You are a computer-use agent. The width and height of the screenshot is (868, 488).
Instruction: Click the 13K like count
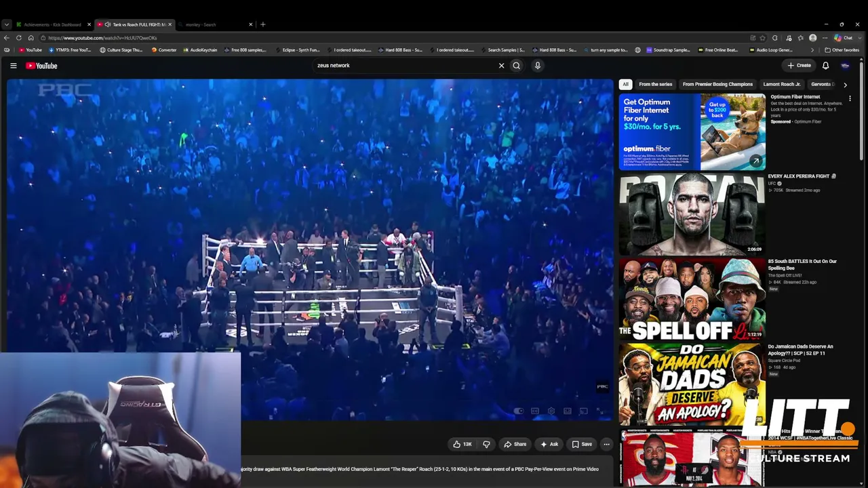(467, 445)
